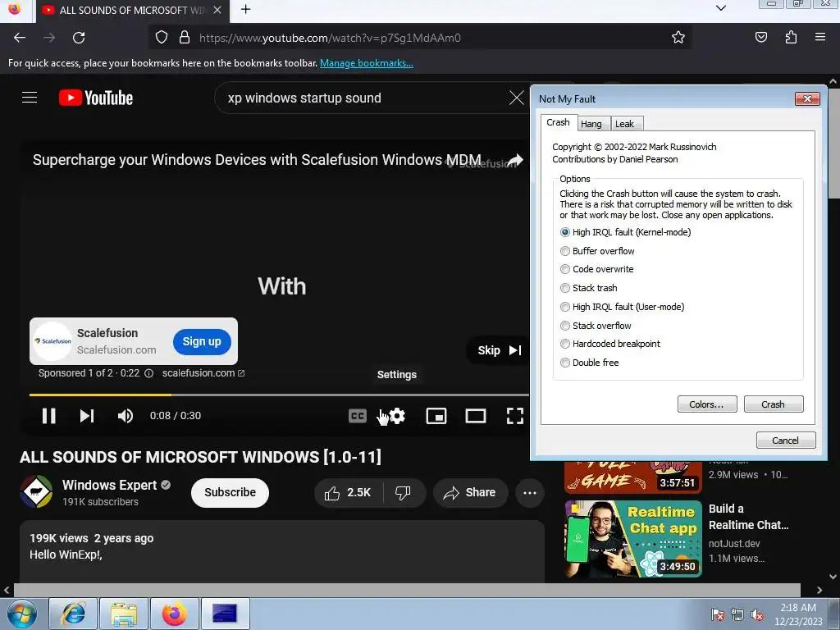Image resolution: width=840 pixels, height=630 pixels.
Task: Pause the YouTube video
Action: [48, 416]
